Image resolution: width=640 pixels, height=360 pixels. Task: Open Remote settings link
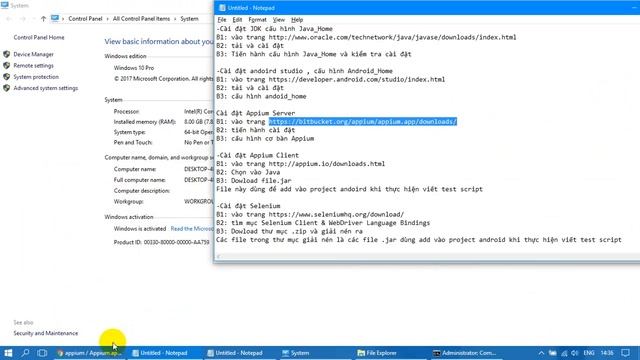[x=33, y=65]
